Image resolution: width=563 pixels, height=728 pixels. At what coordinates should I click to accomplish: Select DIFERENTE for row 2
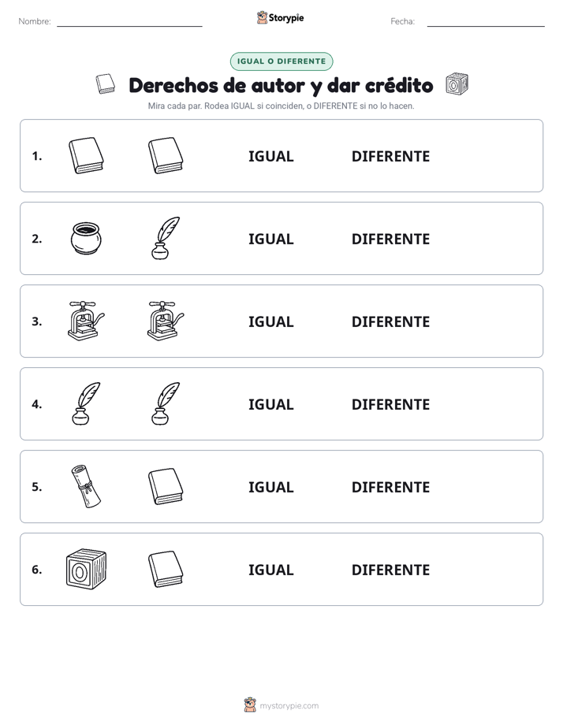390,239
